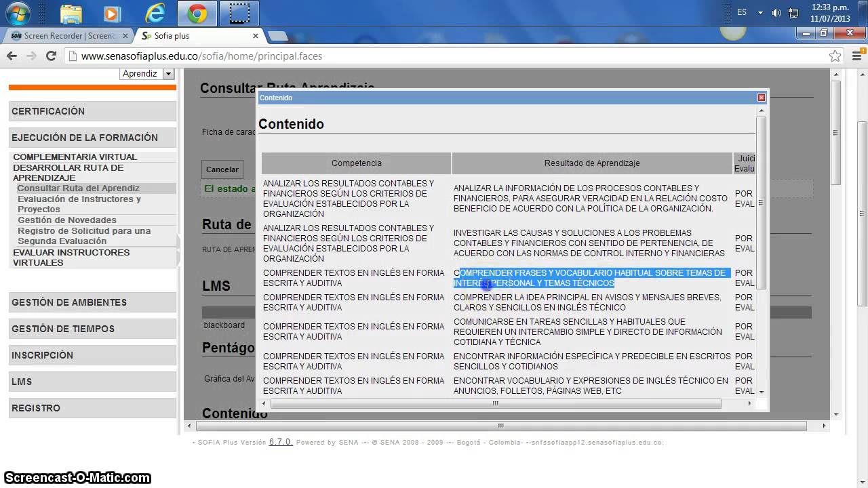Open the Chrome menu button
Screen dimensions: 868x488
coord(856,56)
